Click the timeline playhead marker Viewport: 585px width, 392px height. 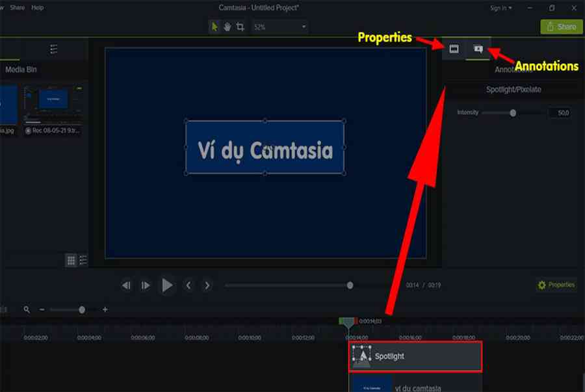point(348,322)
